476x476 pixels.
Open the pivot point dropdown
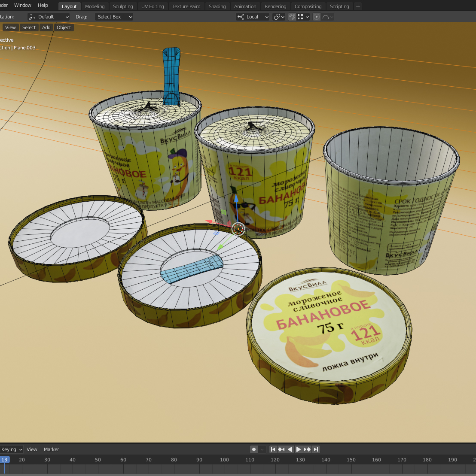279,17
